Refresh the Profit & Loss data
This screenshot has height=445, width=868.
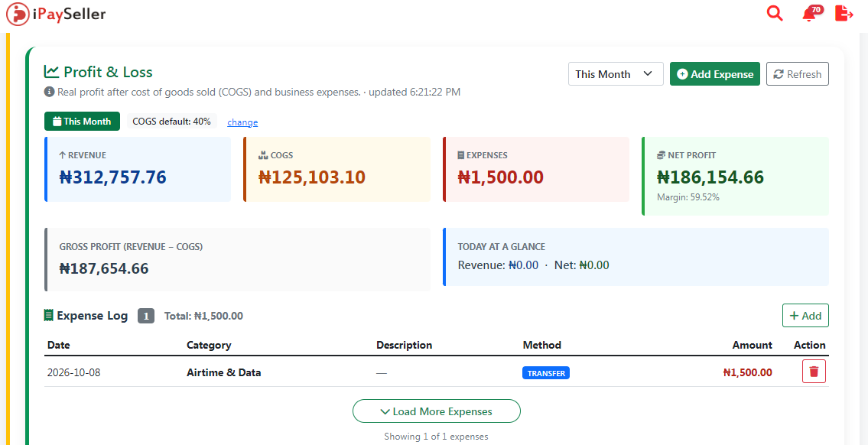(797, 74)
